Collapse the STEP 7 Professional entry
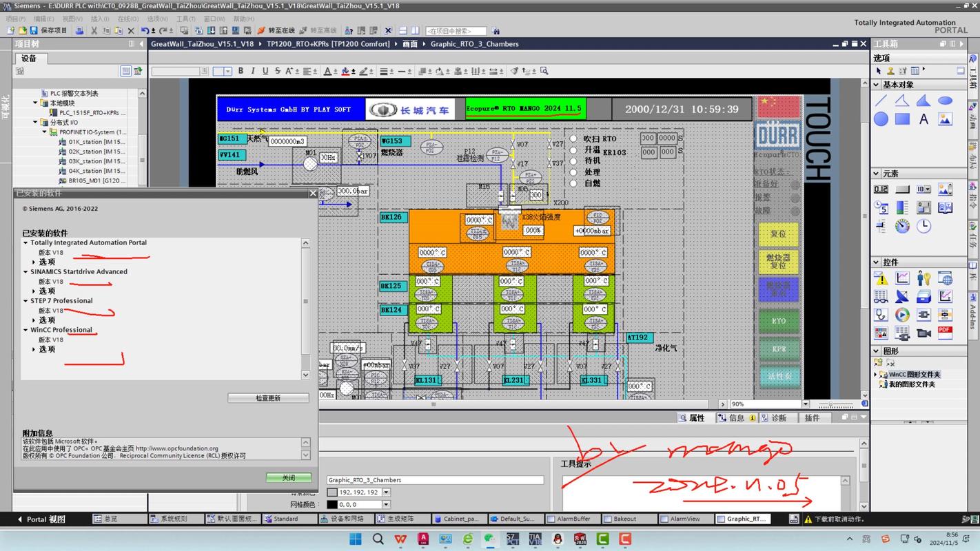Viewport: 980px width, 551px height. point(25,300)
